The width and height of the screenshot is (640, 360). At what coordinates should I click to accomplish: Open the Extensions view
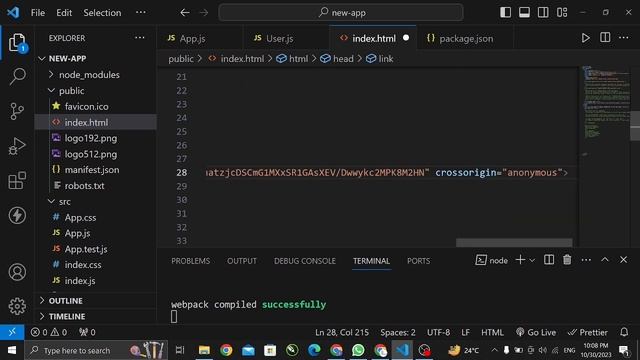tap(17, 180)
